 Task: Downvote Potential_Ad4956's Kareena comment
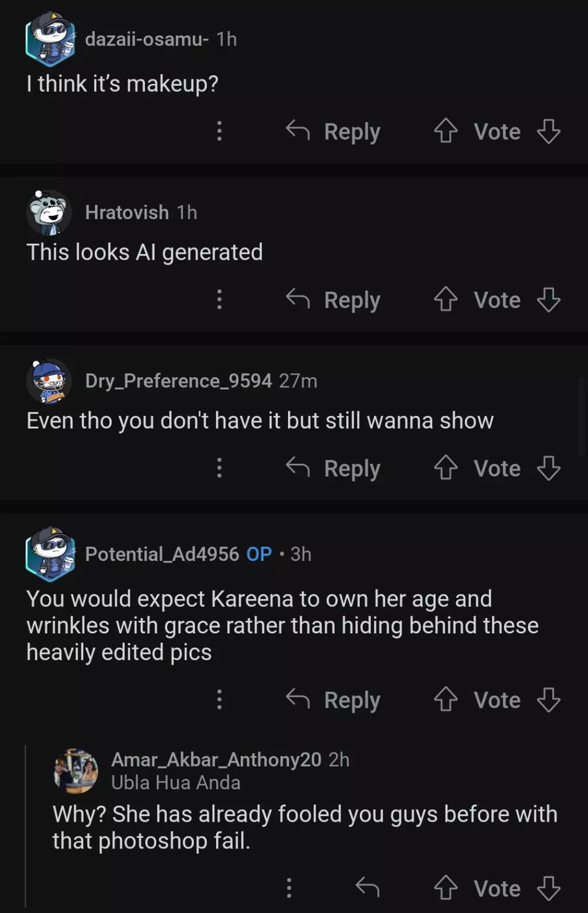[549, 700]
